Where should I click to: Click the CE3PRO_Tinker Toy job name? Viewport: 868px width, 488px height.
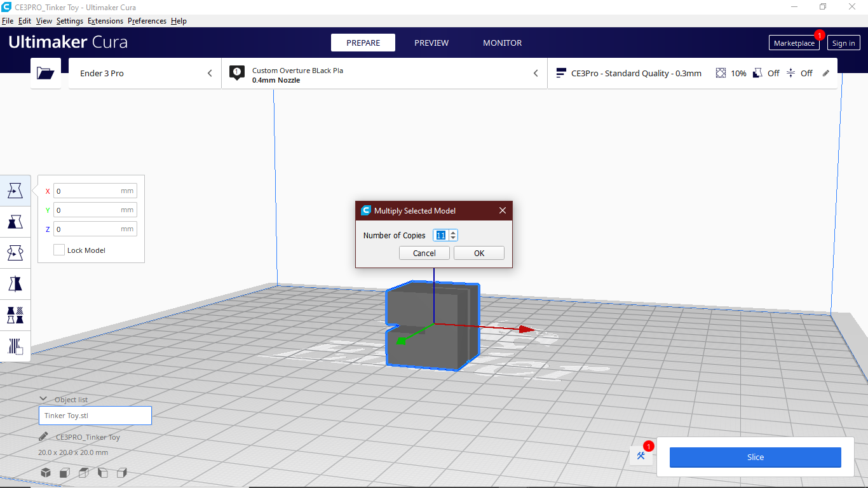click(x=88, y=437)
